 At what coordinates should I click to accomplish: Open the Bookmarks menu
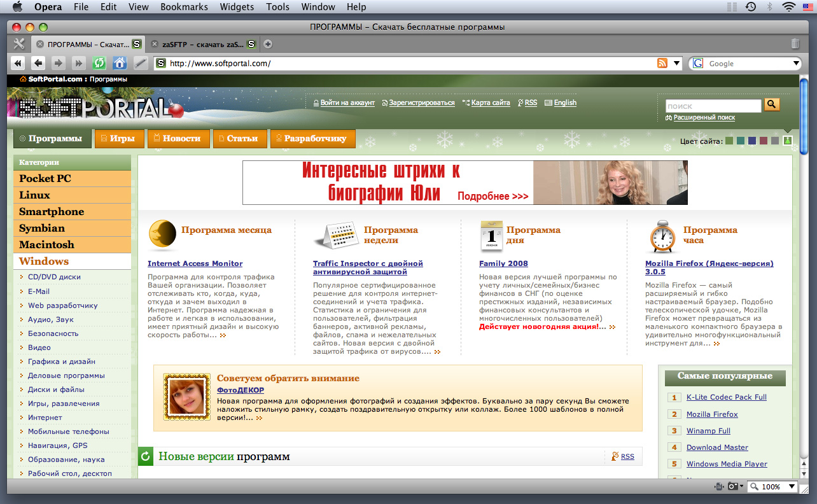click(x=184, y=7)
